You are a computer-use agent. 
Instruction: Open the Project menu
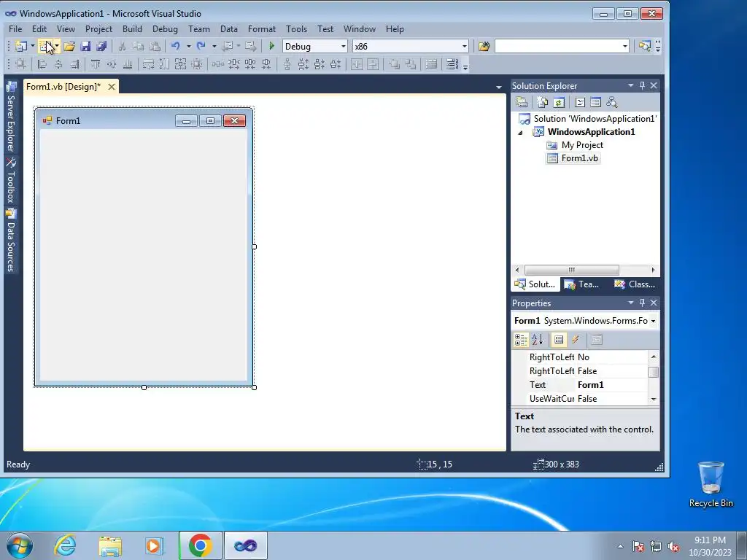(x=98, y=29)
